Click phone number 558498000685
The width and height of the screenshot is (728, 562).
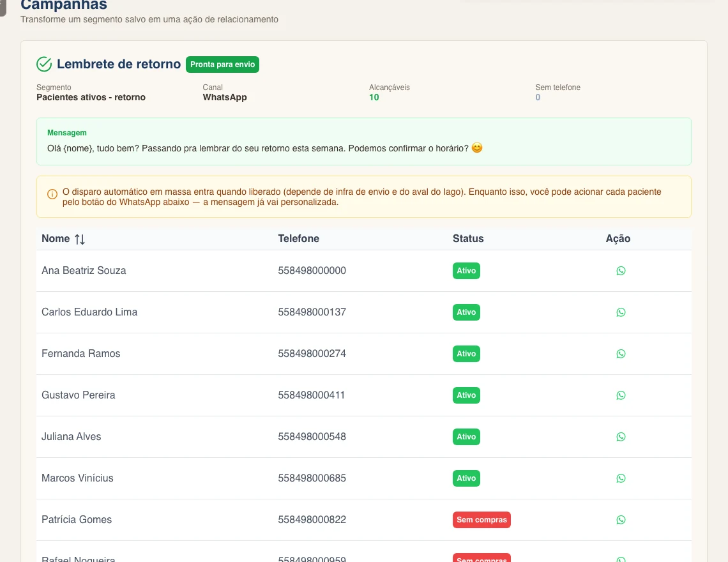[x=312, y=478]
